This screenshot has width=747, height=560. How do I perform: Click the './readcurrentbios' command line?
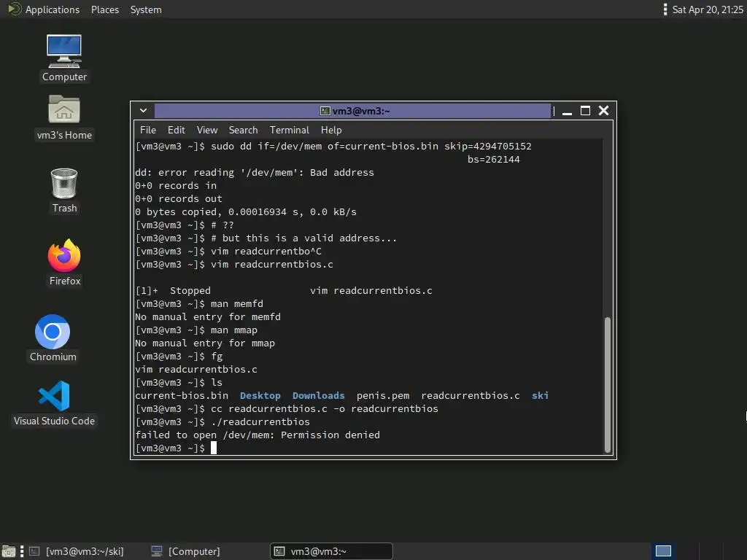[260, 422]
